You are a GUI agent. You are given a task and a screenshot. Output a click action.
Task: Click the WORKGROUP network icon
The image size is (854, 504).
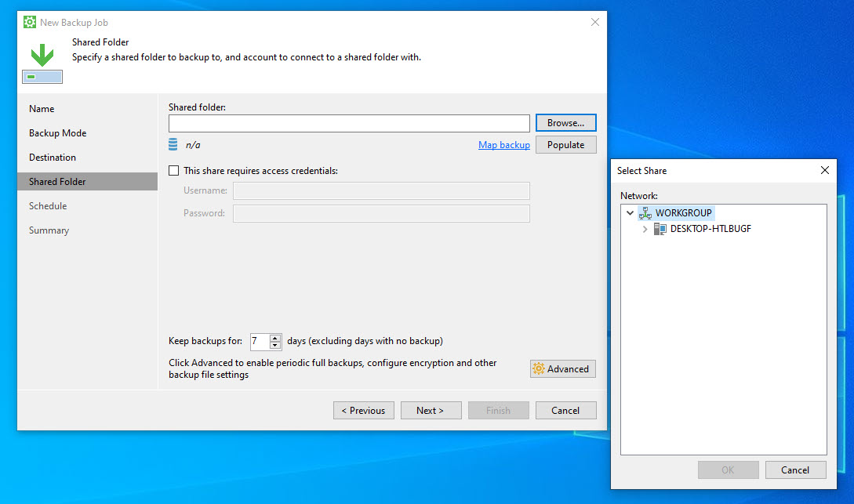point(645,213)
